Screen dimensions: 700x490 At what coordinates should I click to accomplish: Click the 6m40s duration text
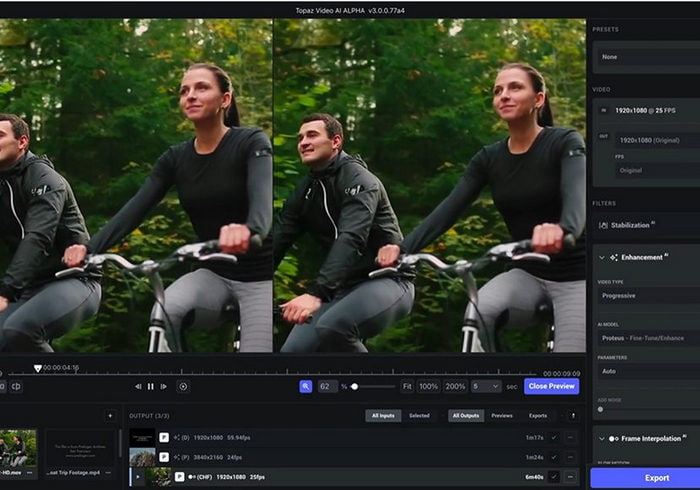coord(534,477)
